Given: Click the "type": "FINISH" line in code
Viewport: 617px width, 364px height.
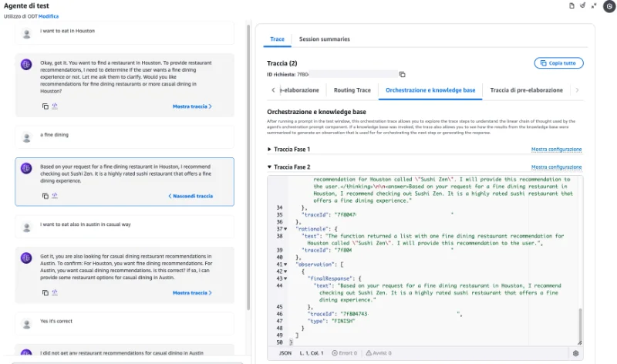Looking at the screenshot, I should pyautogui.click(x=331, y=321).
